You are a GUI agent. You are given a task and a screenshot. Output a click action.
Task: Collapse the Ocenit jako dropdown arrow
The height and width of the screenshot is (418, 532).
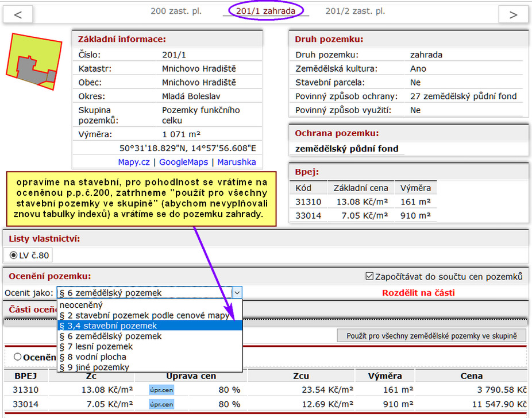tap(237, 293)
